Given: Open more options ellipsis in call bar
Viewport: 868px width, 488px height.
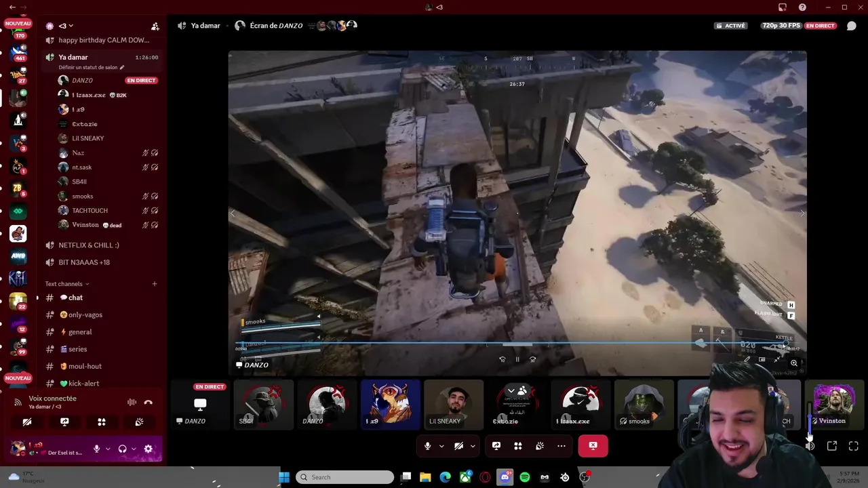Looking at the screenshot, I should (561, 446).
